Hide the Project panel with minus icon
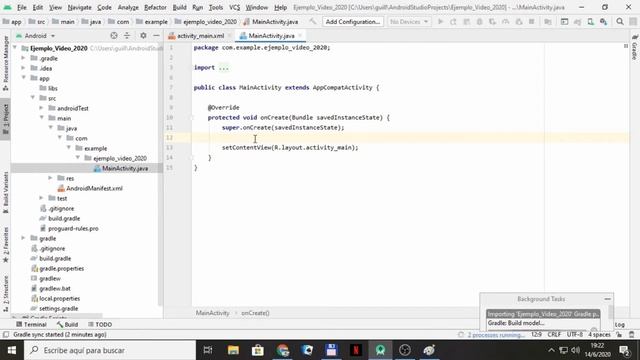Viewport: 640px width, 360px height. coord(156,36)
